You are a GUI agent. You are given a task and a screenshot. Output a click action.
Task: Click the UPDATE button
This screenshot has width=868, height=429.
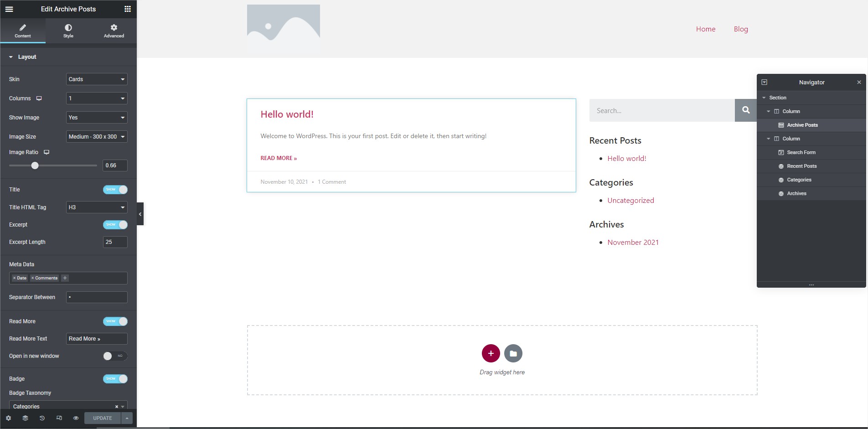(103, 418)
